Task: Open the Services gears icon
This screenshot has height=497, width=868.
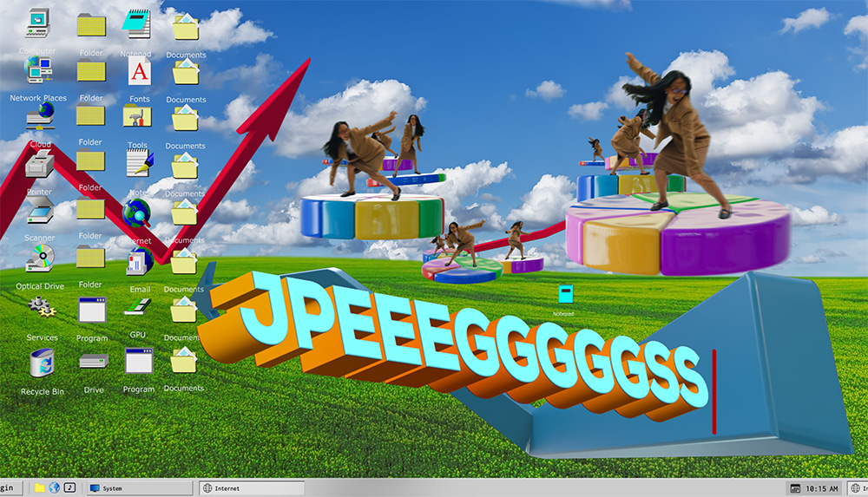Action: click(x=42, y=307)
